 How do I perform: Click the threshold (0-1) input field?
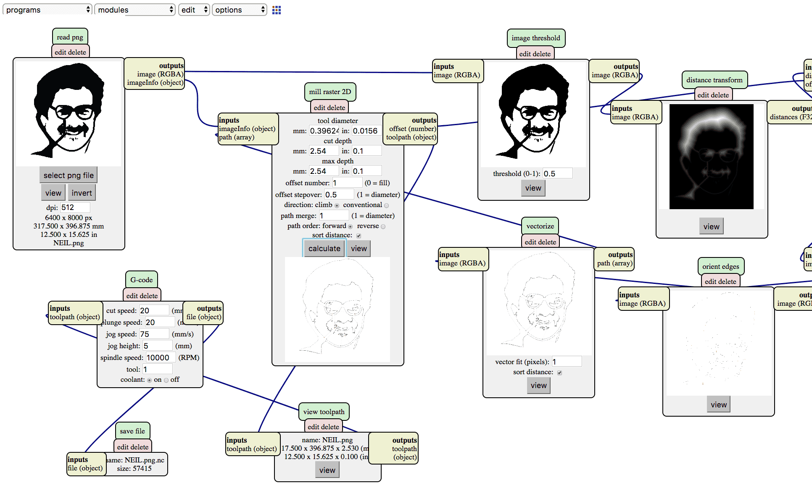[x=557, y=173]
